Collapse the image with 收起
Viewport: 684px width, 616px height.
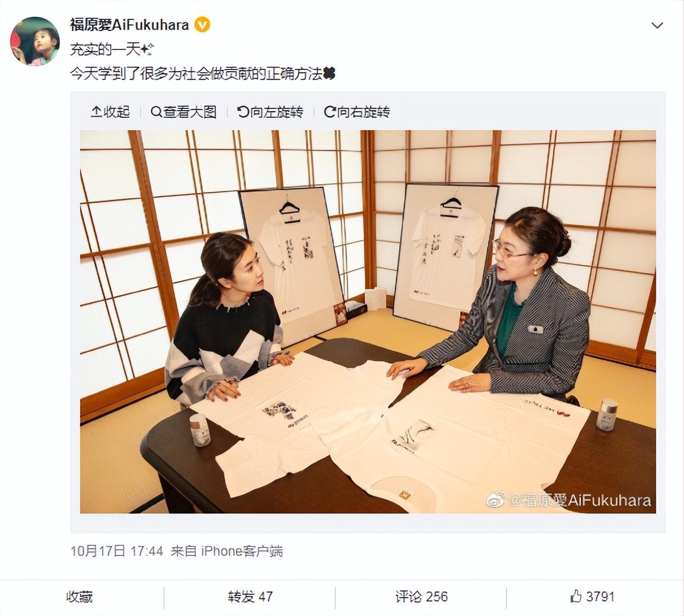coord(110,112)
